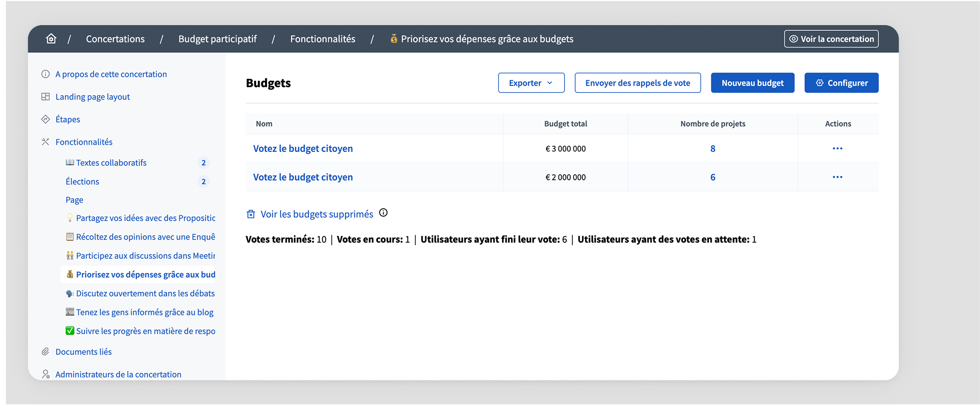Viewport: 980px width, 411px height.
Task: Click the book icon beside Textes collaboratifs
Action: (x=70, y=163)
